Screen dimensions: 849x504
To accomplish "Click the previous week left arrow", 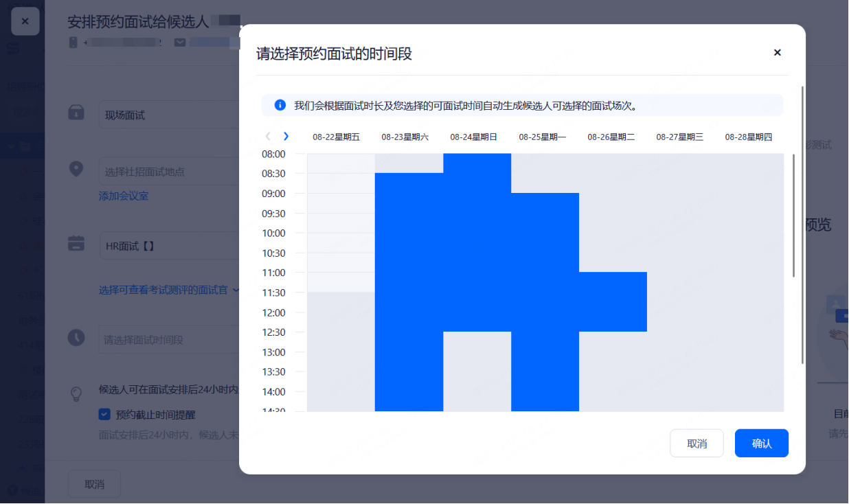I will pyautogui.click(x=268, y=137).
